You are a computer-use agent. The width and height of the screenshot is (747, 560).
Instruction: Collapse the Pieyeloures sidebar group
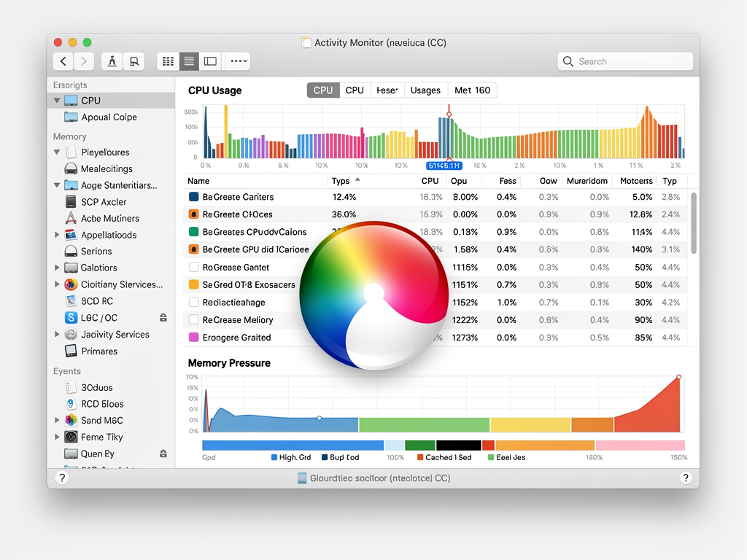(x=57, y=152)
